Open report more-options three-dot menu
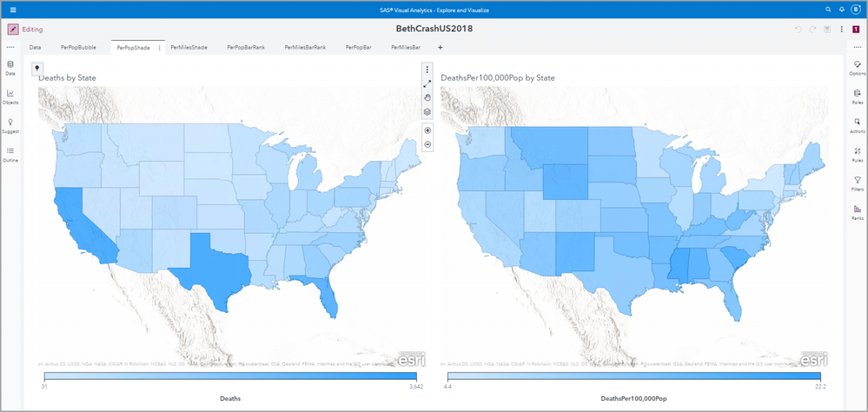This screenshot has height=412, width=868. (x=841, y=30)
